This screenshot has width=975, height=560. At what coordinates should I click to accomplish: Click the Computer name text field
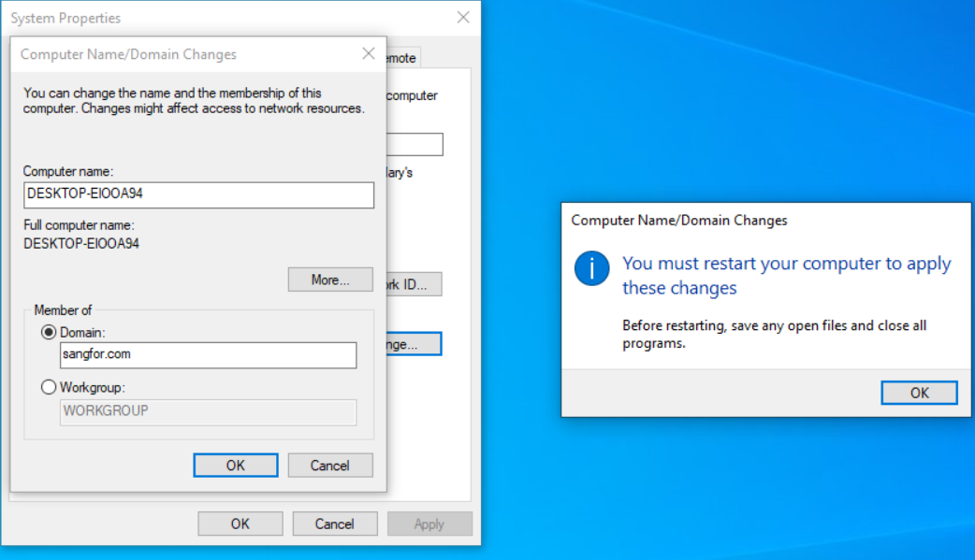198,194
